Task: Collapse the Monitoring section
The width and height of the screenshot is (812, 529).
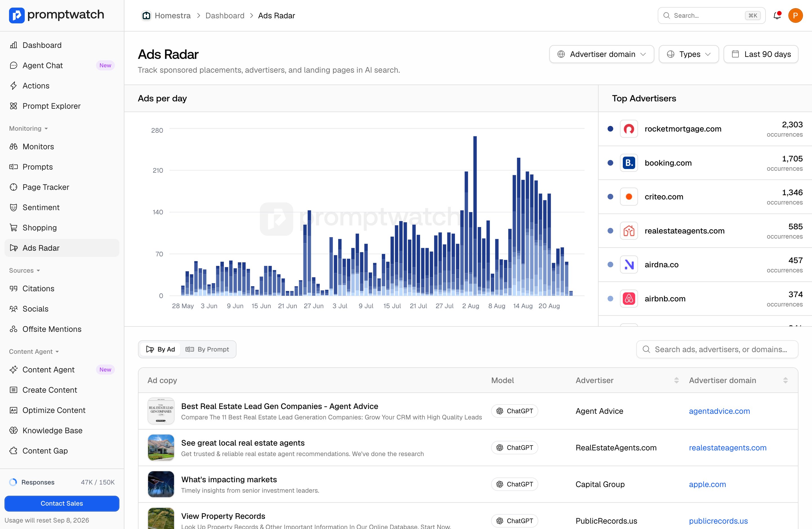Action: (x=29, y=128)
